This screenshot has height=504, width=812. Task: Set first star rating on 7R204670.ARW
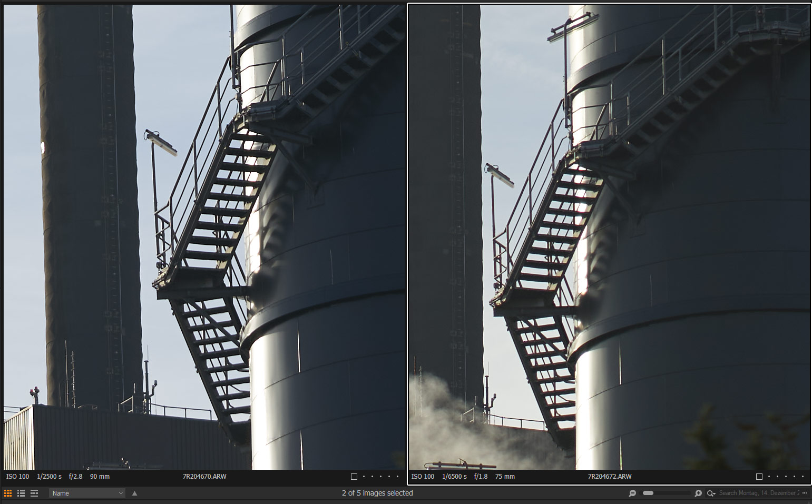[x=364, y=477]
